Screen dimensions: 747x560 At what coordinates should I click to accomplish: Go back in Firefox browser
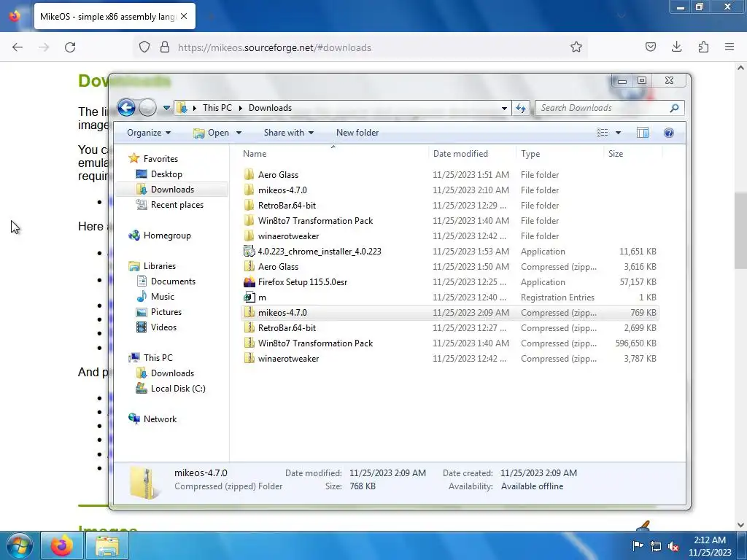[x=18, y=47]
